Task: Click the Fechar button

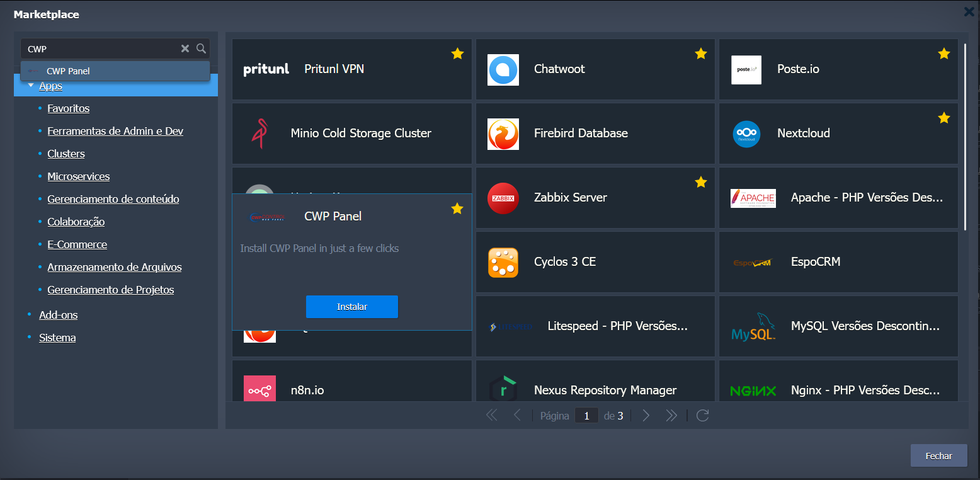Action: (938, 456)
